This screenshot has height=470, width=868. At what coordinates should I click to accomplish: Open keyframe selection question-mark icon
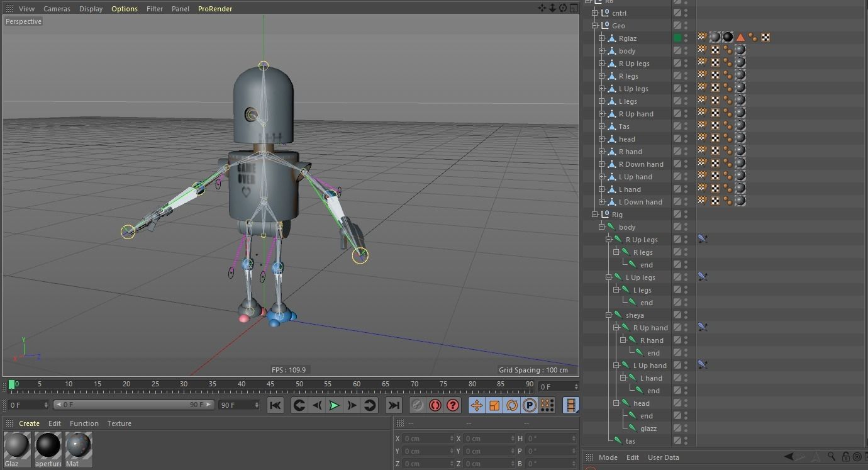pos(452,405)
